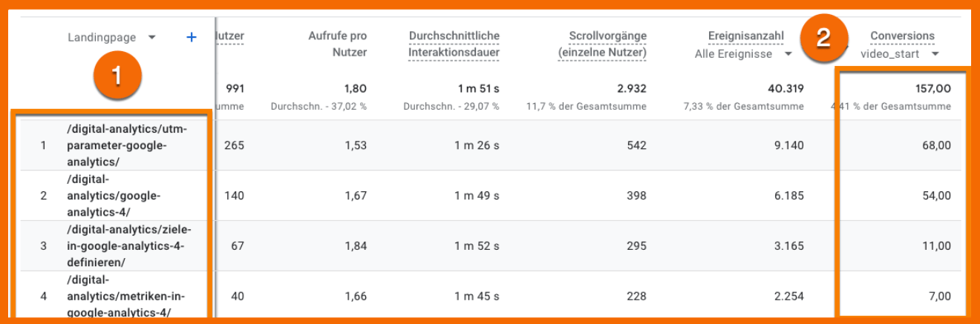The width and height of the screenshot is (980, 324).
Task: Click the total conversions value 157,00
Action: [933, 88]
